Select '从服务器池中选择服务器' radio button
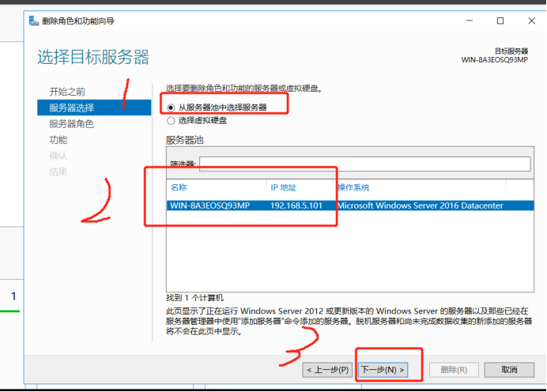Screen dimensions: 547x392 tap(171, 107)
